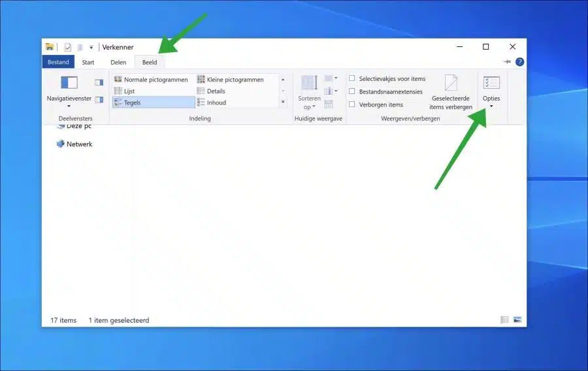This screenshot has width=588, height=371.
Task: Click the 1 item geselecteerd status text
Action: pos(119,321)
